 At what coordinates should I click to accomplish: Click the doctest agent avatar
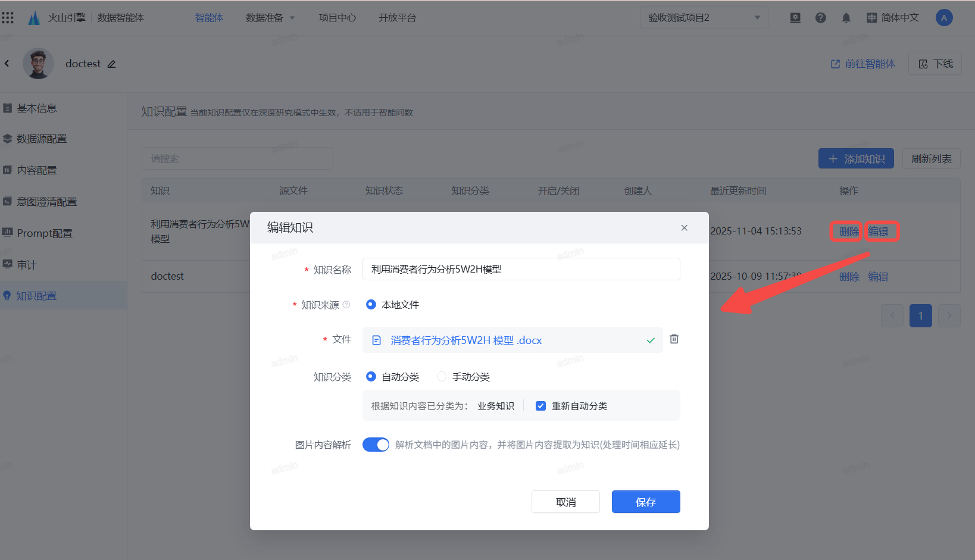coord(38,64)
